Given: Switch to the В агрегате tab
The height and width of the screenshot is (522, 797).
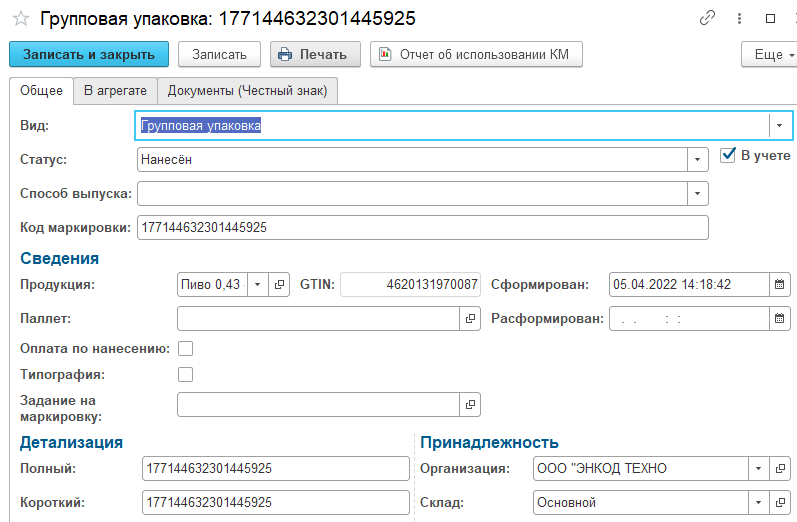Looking at the screenshot, I should 115,90.
